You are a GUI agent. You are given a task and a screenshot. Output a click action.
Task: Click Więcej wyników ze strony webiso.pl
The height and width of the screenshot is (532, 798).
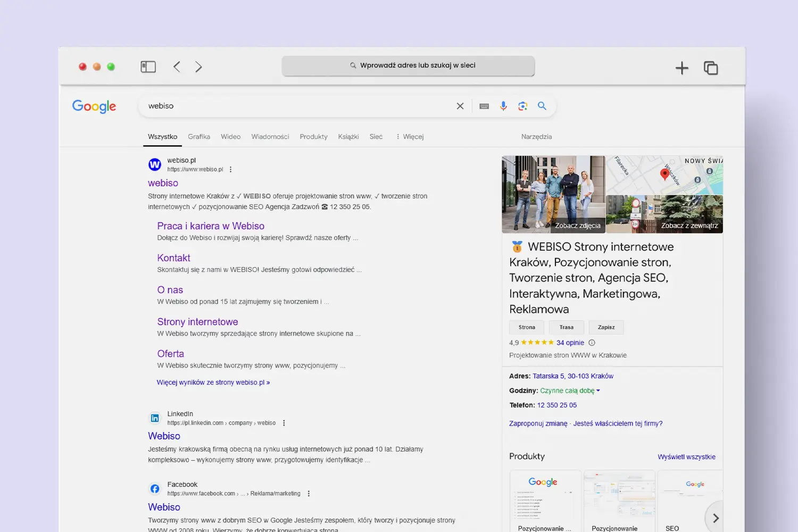click(x=213, y=383)
